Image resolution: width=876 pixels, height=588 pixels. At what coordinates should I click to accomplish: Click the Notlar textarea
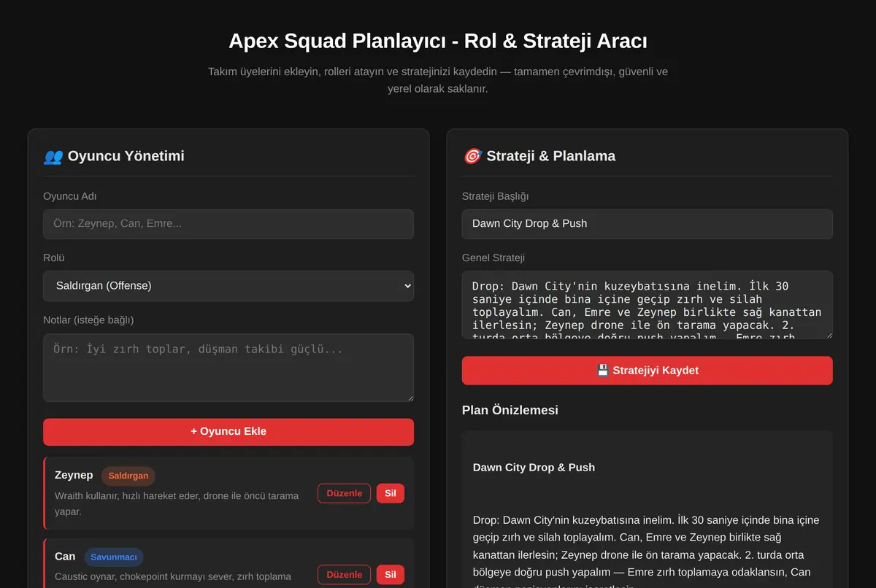coord(228,368)
